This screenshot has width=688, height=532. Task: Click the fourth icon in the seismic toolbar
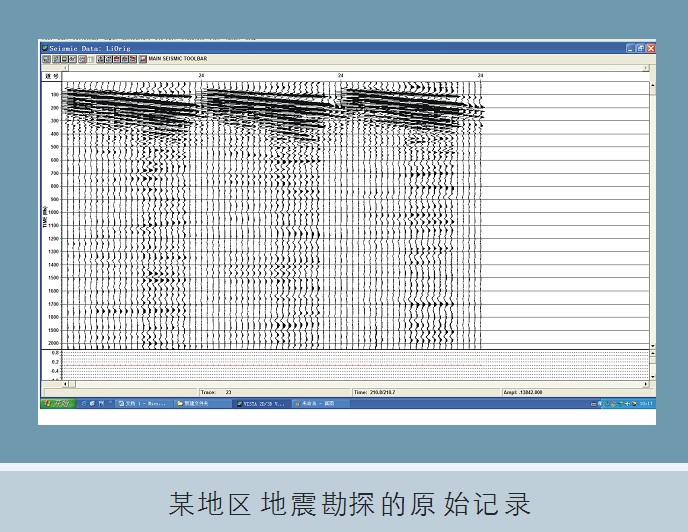(x=70, y=59)
